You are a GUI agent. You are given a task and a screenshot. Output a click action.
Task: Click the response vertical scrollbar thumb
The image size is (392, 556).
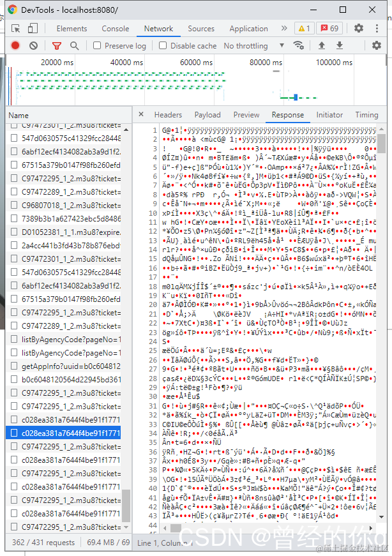pyautogui.click(x=381, y=143)
